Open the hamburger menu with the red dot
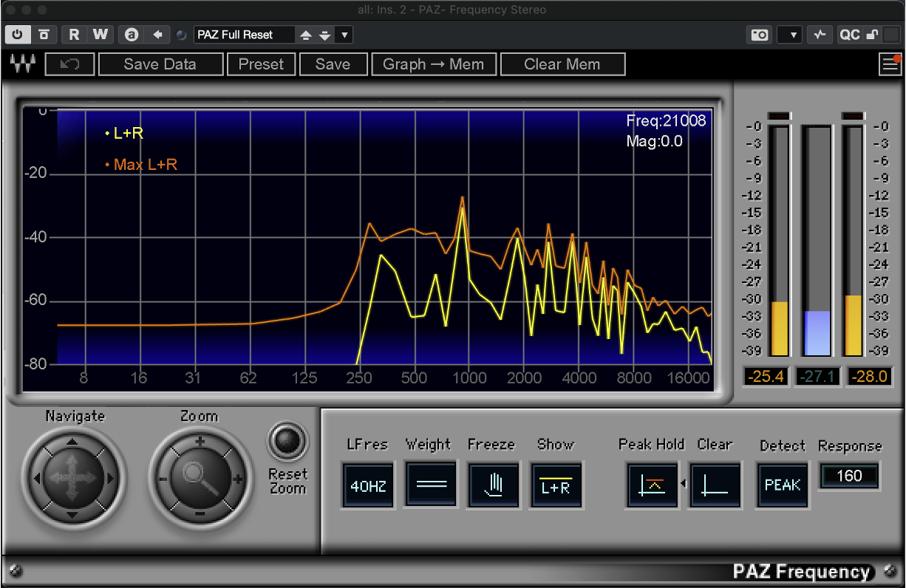The image size is (906, 588). (890, 64)
